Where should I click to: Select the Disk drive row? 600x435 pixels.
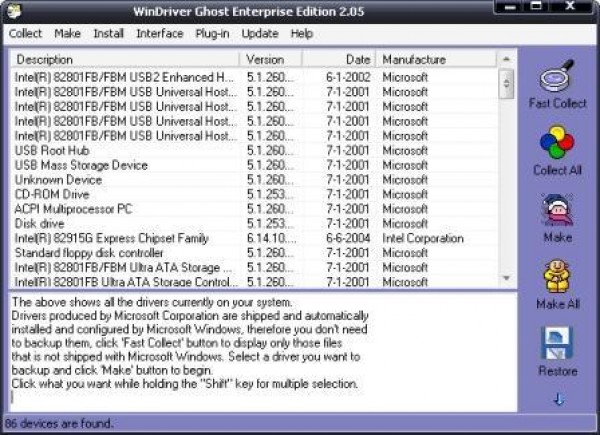pyautogui.click(x=254, y=224)
